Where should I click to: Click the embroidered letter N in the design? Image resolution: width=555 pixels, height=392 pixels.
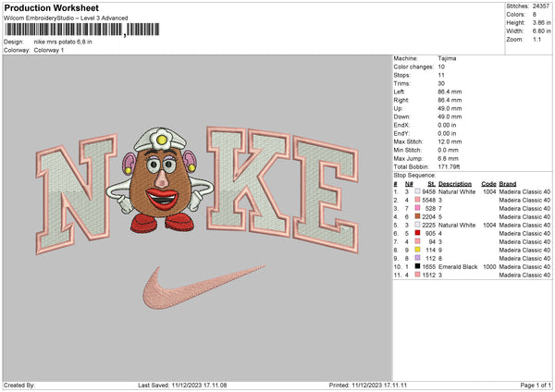77,193
